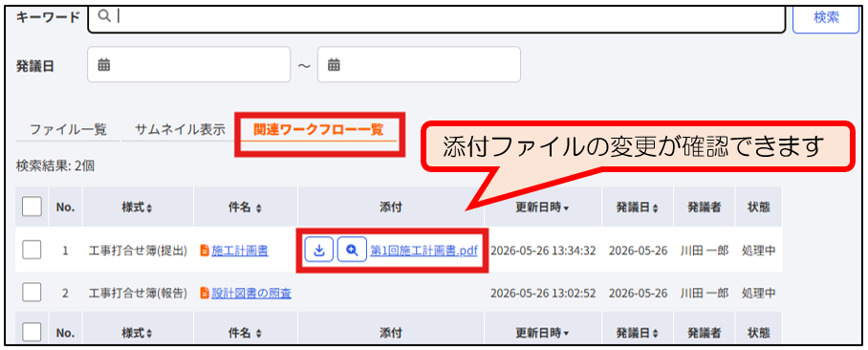Check the select-all checkbox in the top header
Image resolution: width=868 pixels, height=350 pixels.
(x=32, y=208)
